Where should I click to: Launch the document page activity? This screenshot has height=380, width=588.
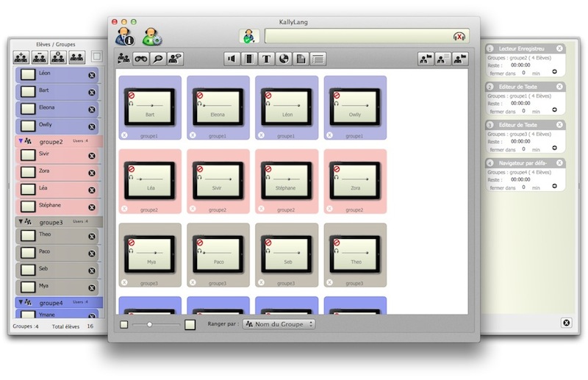click(301, 59)
